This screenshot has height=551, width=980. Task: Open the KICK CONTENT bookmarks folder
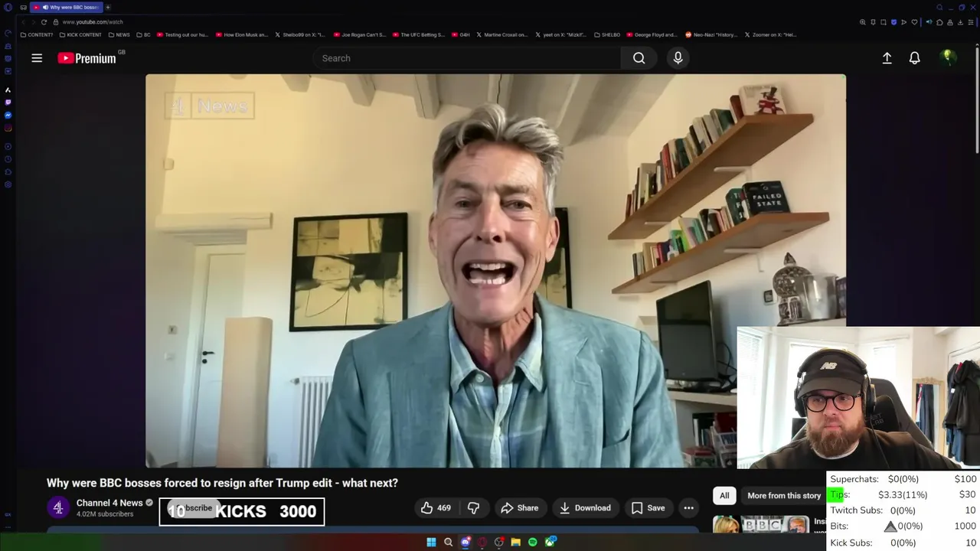(80, 34)
